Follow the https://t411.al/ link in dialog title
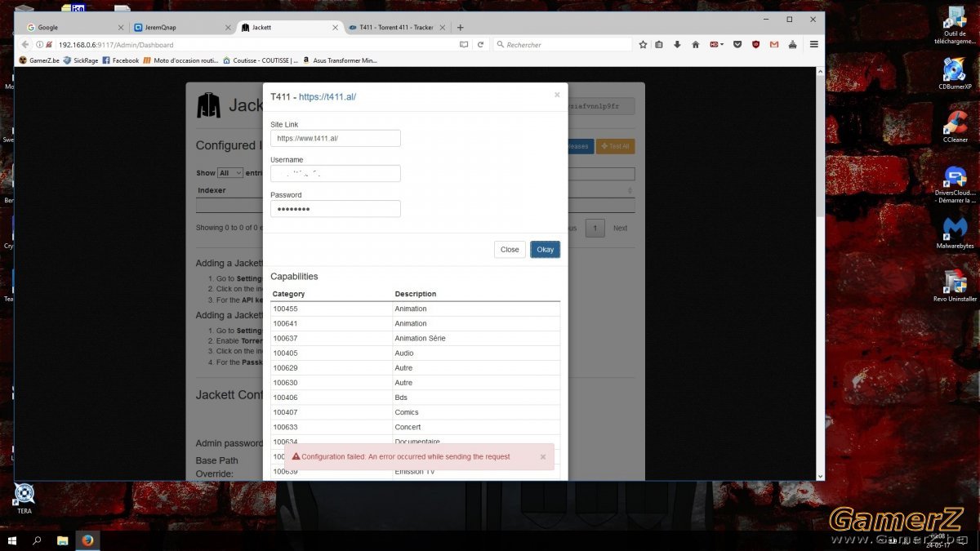Image resolution: width=980 pixels, height=551 pixels. [327, 96]
